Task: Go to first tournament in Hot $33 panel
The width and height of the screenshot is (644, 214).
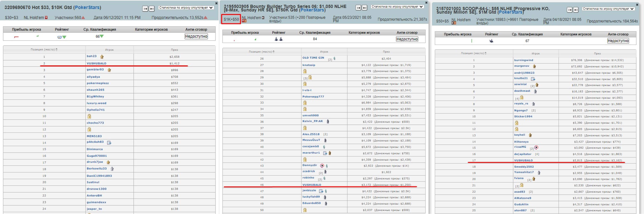Action: (145, 9)
